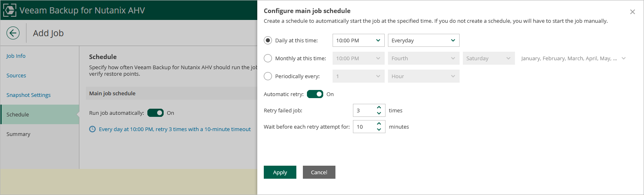Decrease the Retry failed job count
This screenshot has width=644, height=195.
point(379,113)
